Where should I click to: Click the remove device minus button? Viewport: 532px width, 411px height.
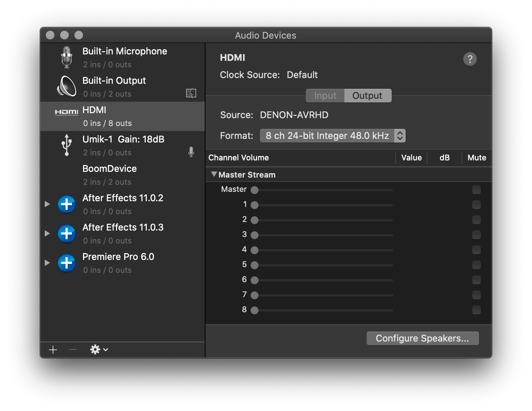tap(73, 349)
